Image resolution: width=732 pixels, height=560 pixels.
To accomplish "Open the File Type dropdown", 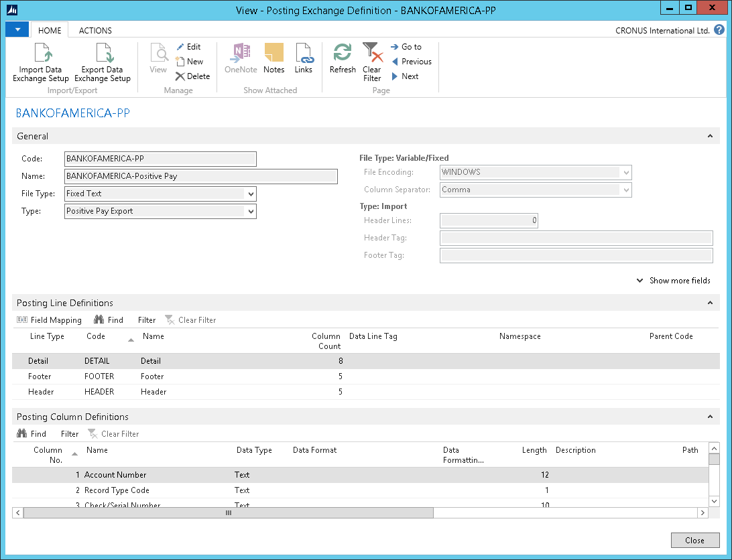I will (x=251, y=194).
